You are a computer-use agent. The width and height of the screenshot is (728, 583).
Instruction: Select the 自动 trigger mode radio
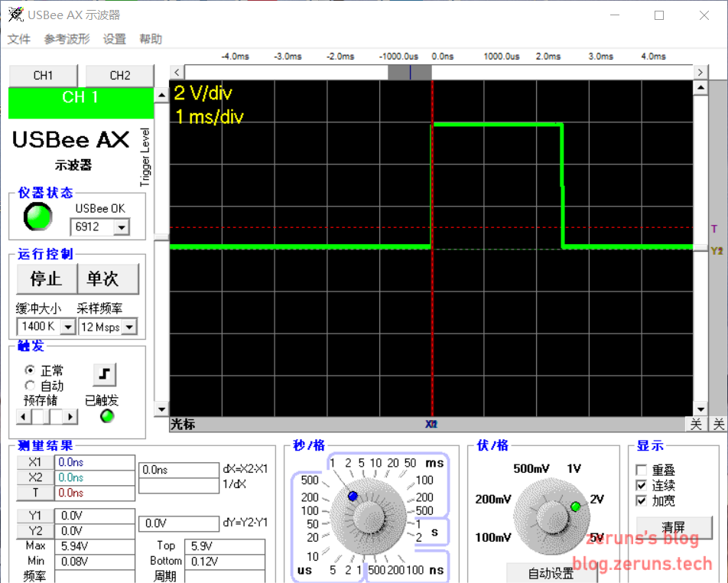[30, 386]
